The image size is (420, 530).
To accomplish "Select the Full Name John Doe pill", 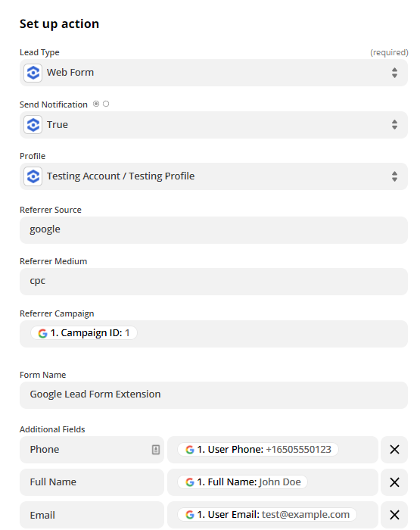I will point(243,482).
